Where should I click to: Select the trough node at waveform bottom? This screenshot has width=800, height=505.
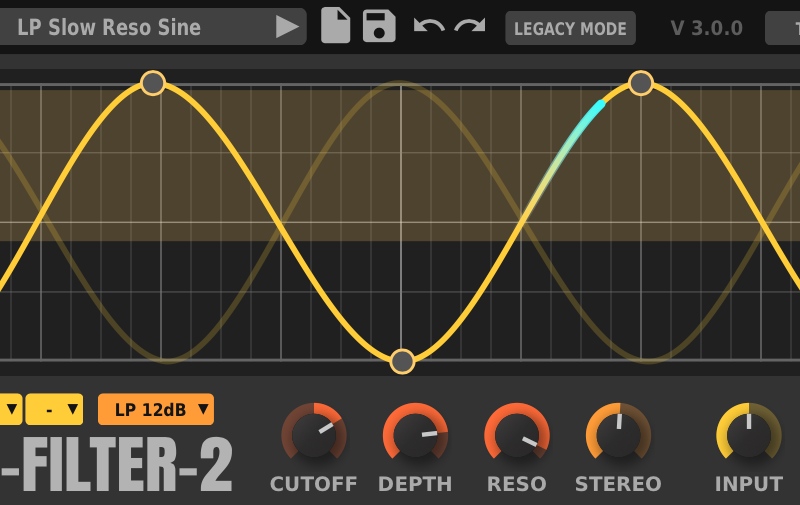pyautogui.click(x=402, y=361)
